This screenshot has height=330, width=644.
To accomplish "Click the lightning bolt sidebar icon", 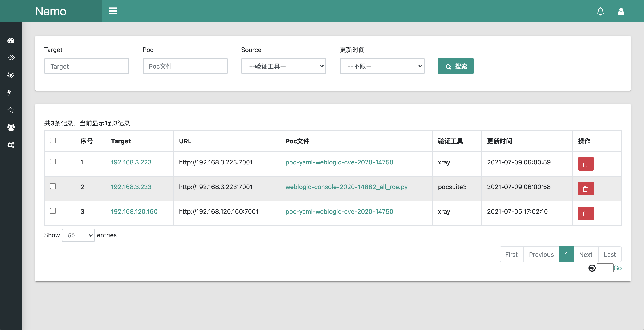I will pos(9,93).
